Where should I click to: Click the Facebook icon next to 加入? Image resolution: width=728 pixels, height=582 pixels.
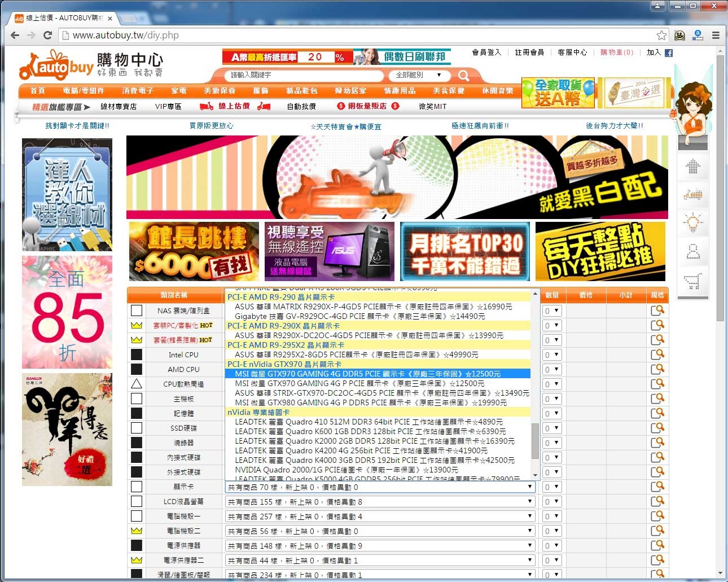click(669, 53)
